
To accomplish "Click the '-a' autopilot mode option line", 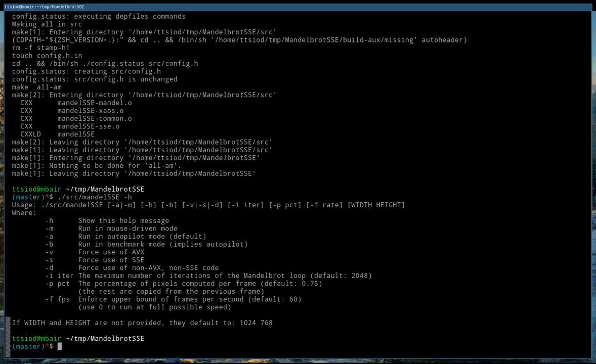I will click(x=125, y=236).
